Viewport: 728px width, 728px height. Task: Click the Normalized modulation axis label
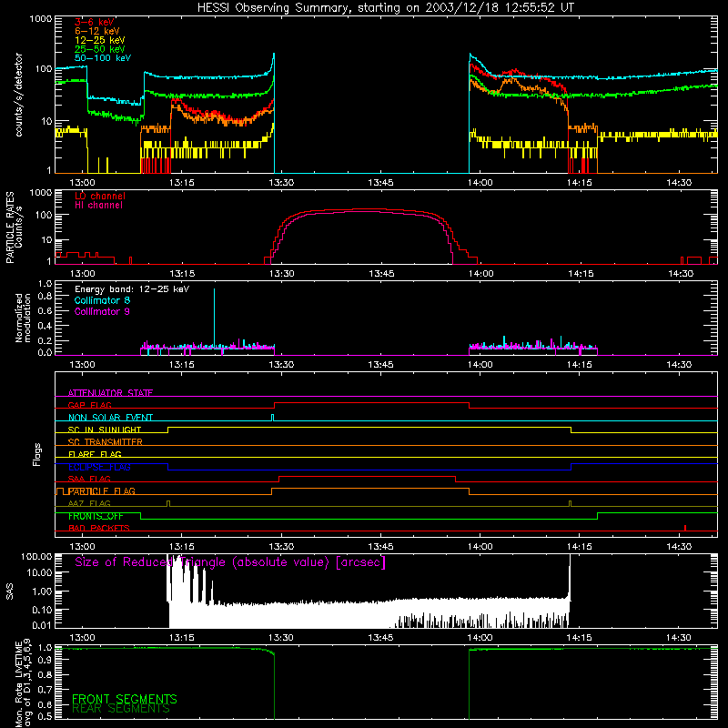[x=23, y=318]
